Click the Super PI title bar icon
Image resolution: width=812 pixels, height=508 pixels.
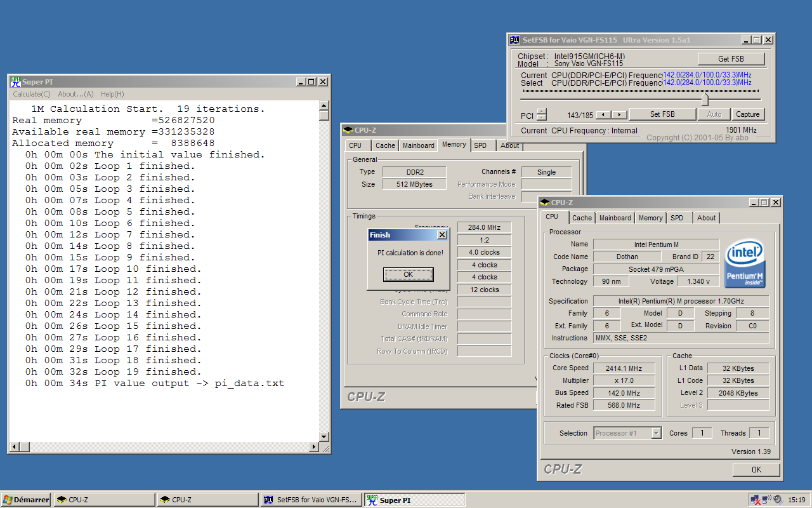pos(15,81)
